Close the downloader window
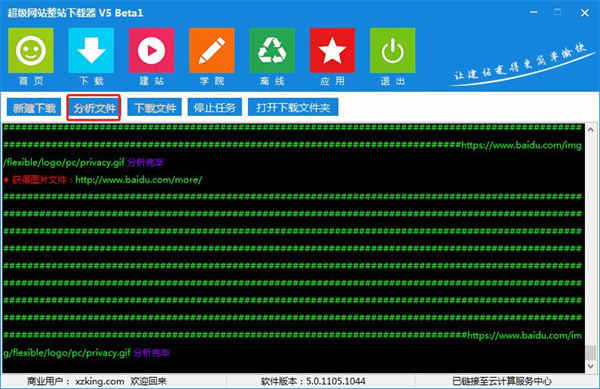This screenshot has height=389, width=600. click(585, 13)
